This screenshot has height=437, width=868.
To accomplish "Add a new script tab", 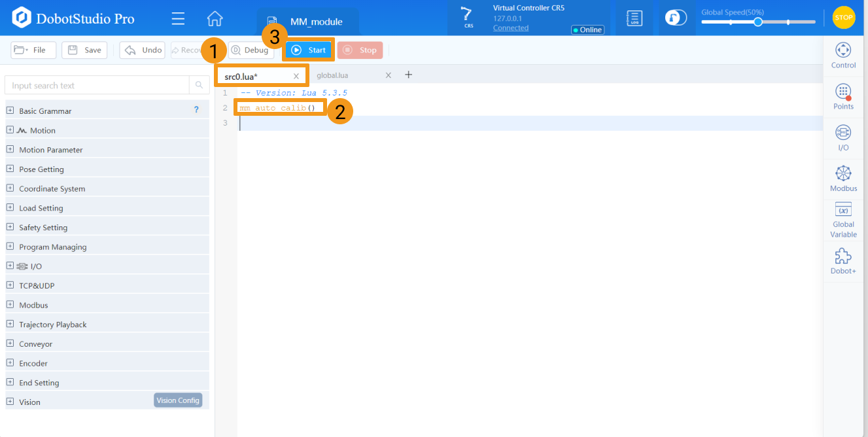I will (409, 75).
